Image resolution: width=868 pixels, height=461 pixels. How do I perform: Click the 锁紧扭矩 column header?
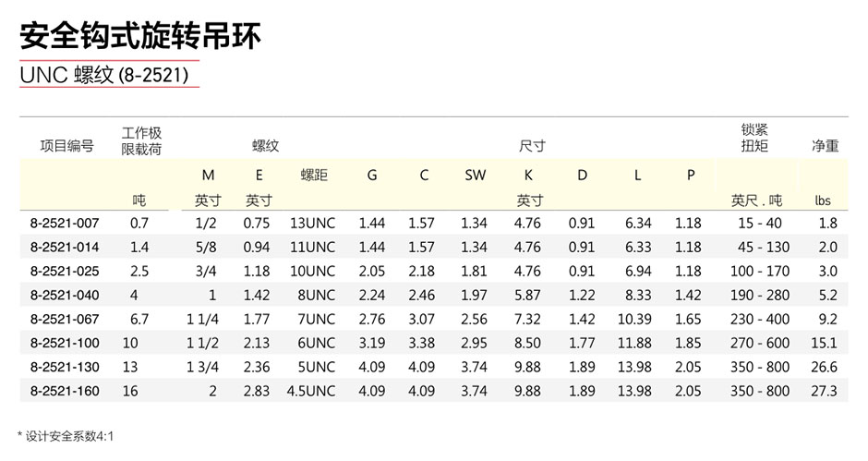754,138
